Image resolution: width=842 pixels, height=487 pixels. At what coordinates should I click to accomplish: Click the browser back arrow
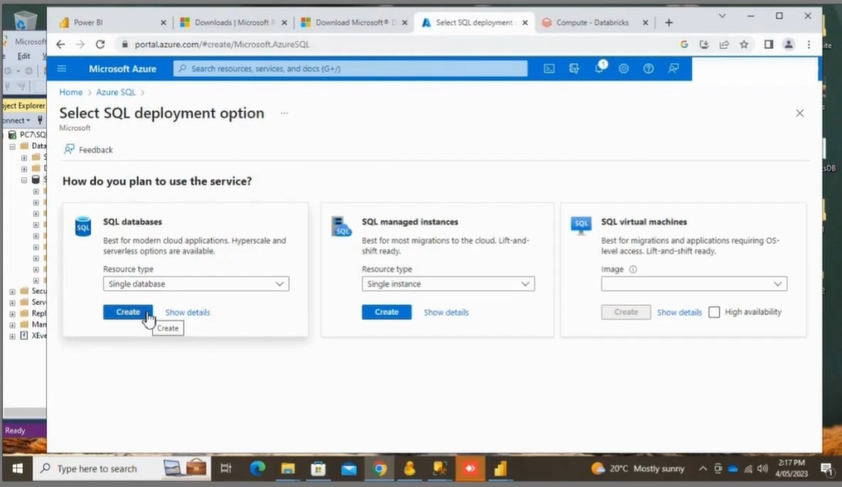click(x=60, y=45)
